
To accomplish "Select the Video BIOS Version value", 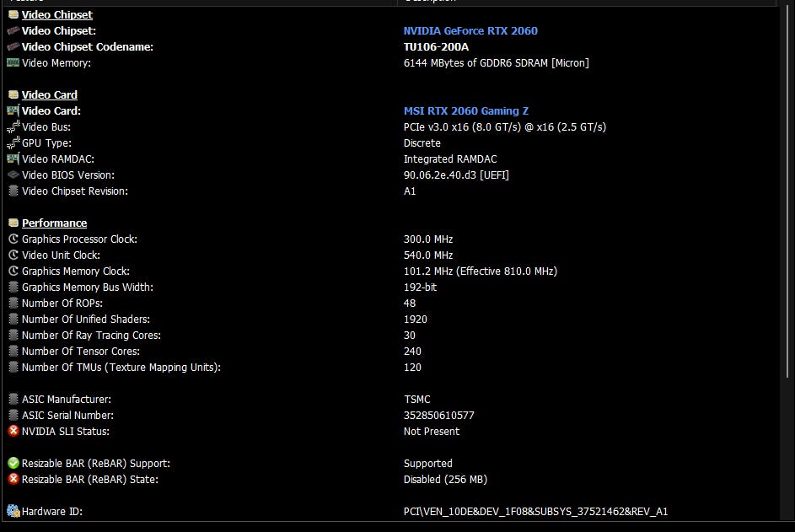I will click(x=456, y=175).
